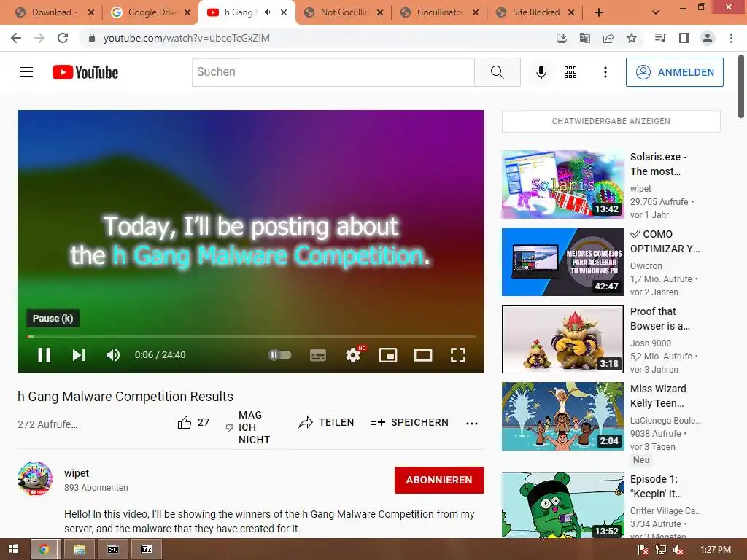Open the YouTube hamburger guide menu
Viewport: 747px width, 560px height.
26,72
